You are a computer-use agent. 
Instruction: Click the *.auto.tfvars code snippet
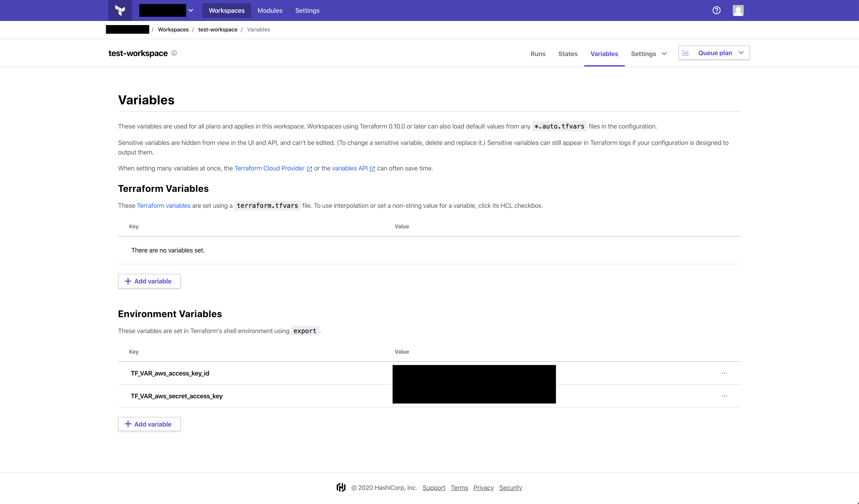pyautogui.click(x=559, y=126)
